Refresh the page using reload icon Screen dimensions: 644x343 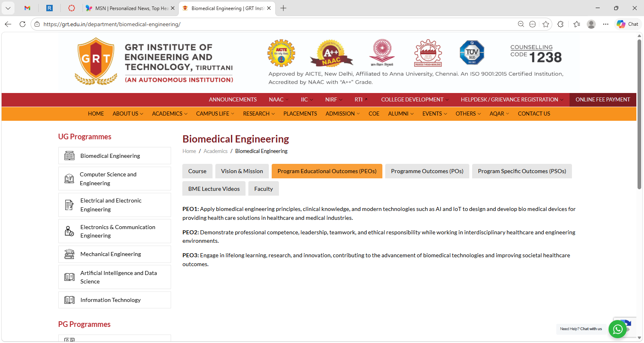click(23, 24)
